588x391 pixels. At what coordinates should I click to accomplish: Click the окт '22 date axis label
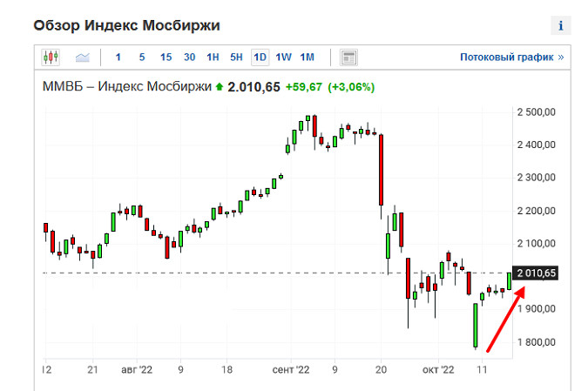pyautogui.click(x=438, y=370)
